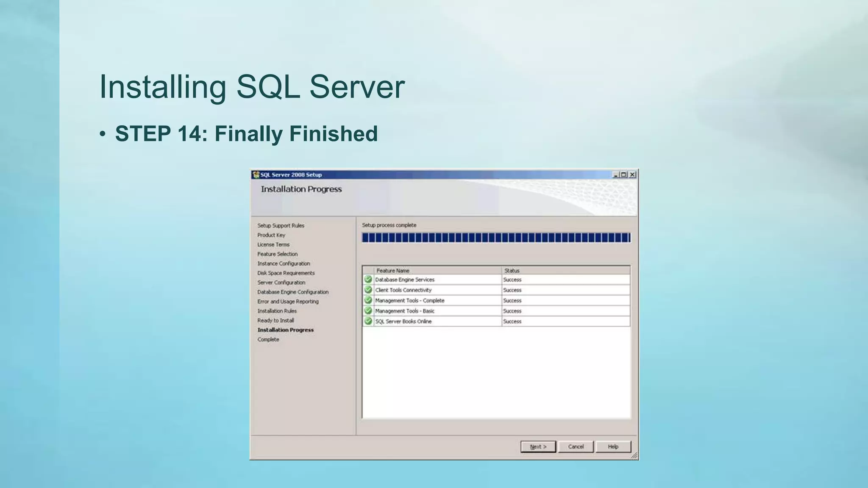Select the Installation Rules step
Image resolution: width=868 pixels, height=488 pixels.
[x=277, y=311]
